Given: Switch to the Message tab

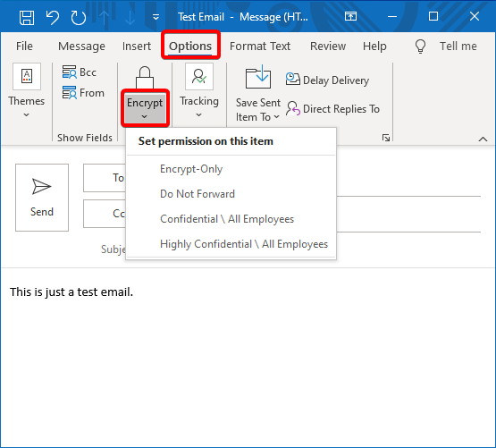Looking at the screenshot, I should (x=81, y=46).
